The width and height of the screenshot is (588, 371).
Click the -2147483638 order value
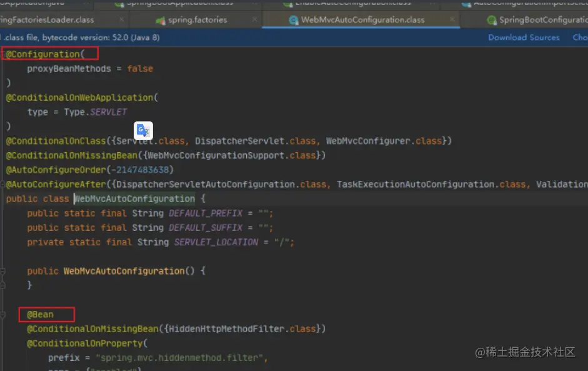(x=140, y=170)
